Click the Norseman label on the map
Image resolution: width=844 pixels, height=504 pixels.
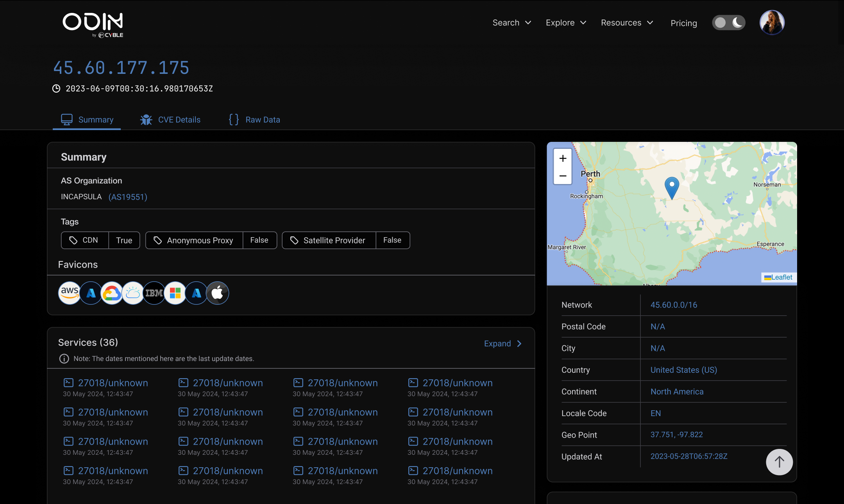[767, 184]
